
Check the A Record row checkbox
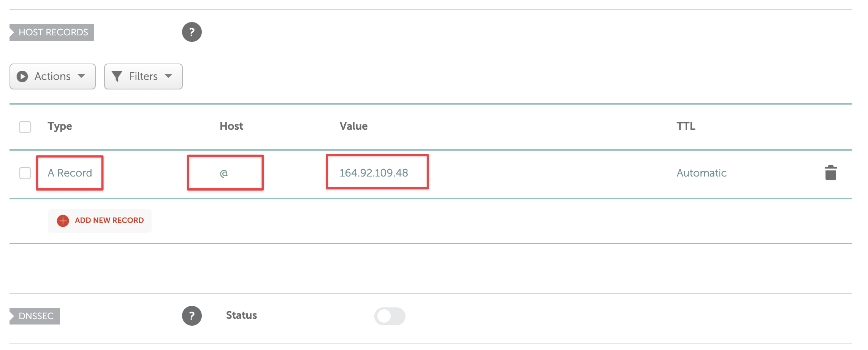pyautogui.click(x=25, y=173)
